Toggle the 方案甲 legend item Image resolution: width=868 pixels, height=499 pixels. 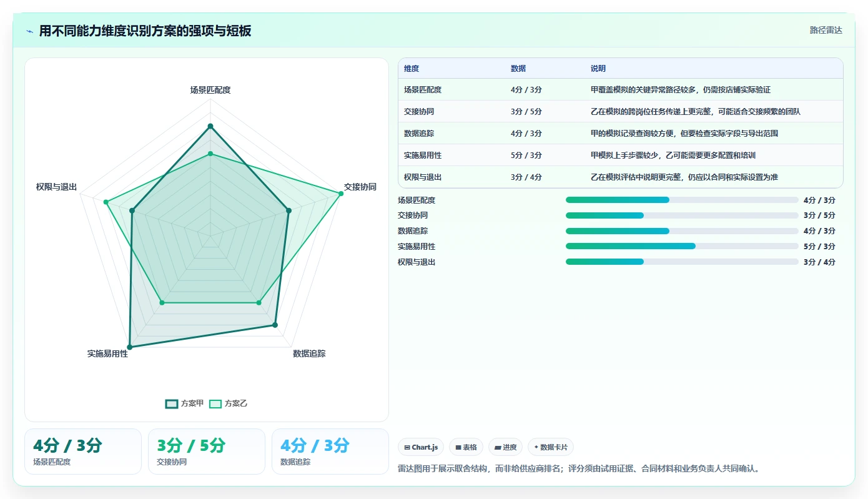point(184,403)
